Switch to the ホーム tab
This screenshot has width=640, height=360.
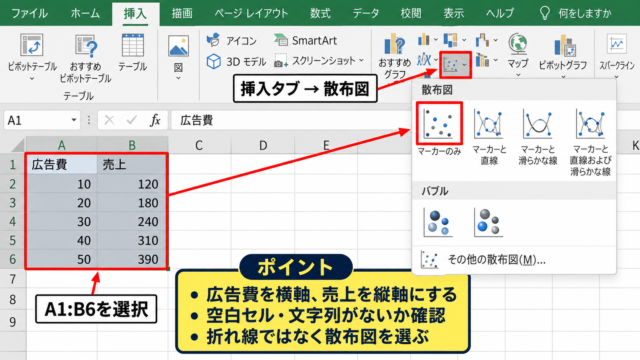(85, 13)
